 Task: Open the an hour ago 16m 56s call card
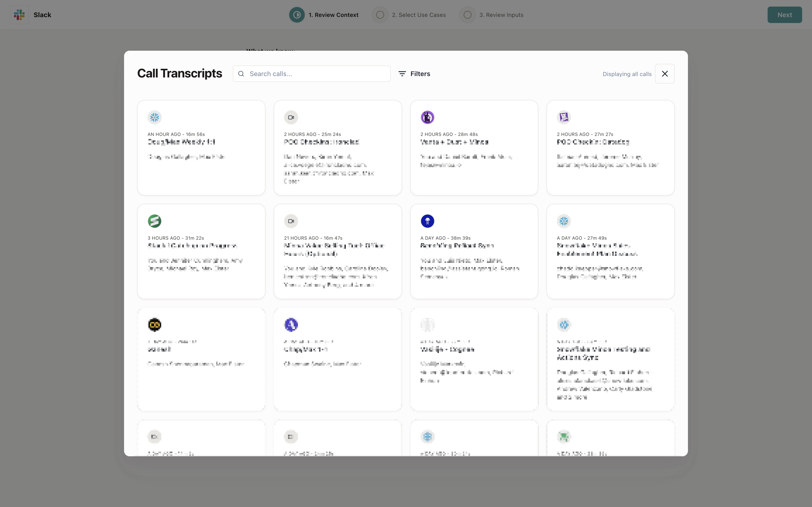click(201, 148)
